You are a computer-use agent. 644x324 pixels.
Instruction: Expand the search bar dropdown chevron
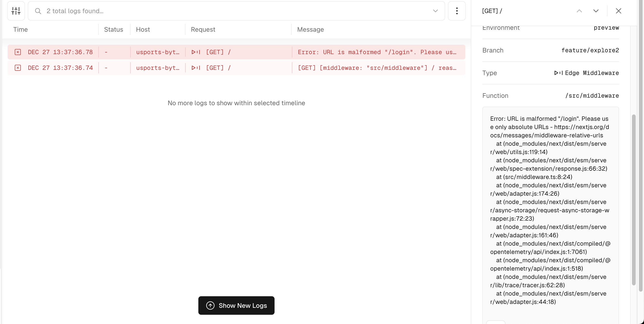click(x=435, y=11)
